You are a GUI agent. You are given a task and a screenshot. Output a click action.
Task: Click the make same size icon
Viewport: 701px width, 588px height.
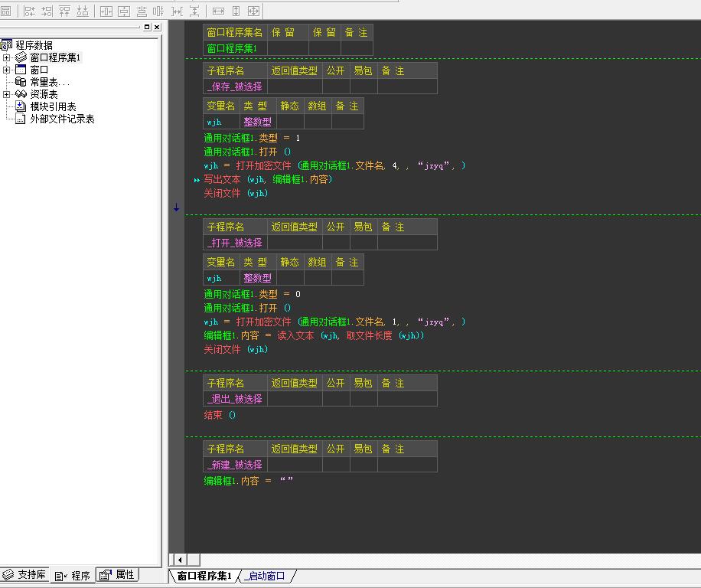pos(253,11)
